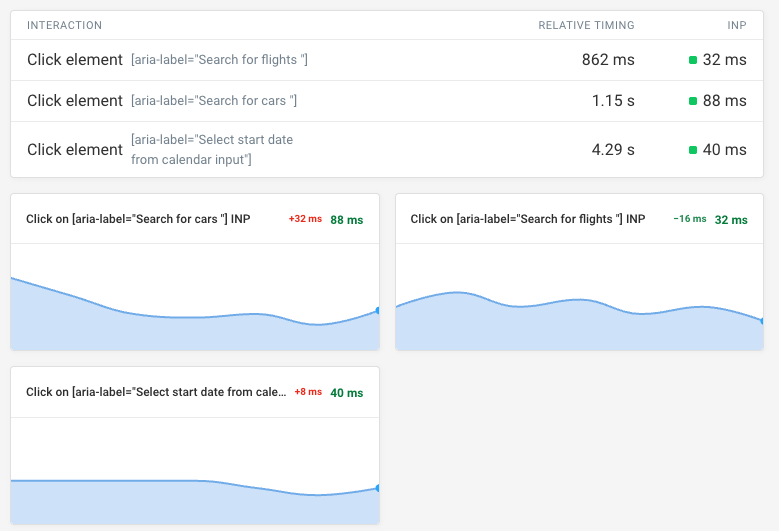Open the Search for cars interaction row

(162, 101)
